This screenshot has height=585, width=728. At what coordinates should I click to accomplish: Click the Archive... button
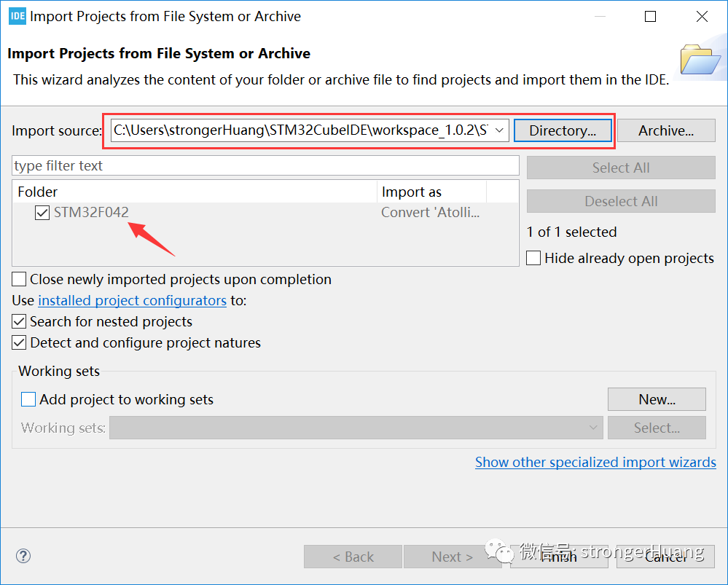[666, 130]
